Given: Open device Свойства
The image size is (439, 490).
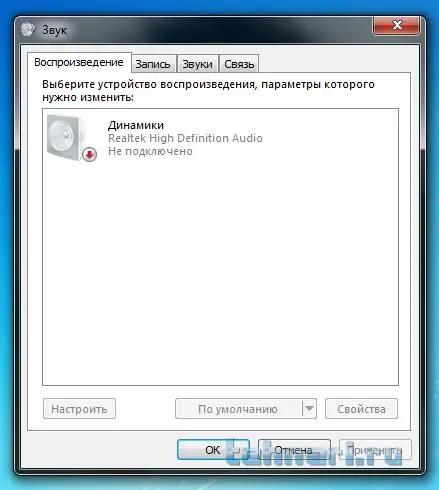Looking at the screenshot, I should (361, 409).
